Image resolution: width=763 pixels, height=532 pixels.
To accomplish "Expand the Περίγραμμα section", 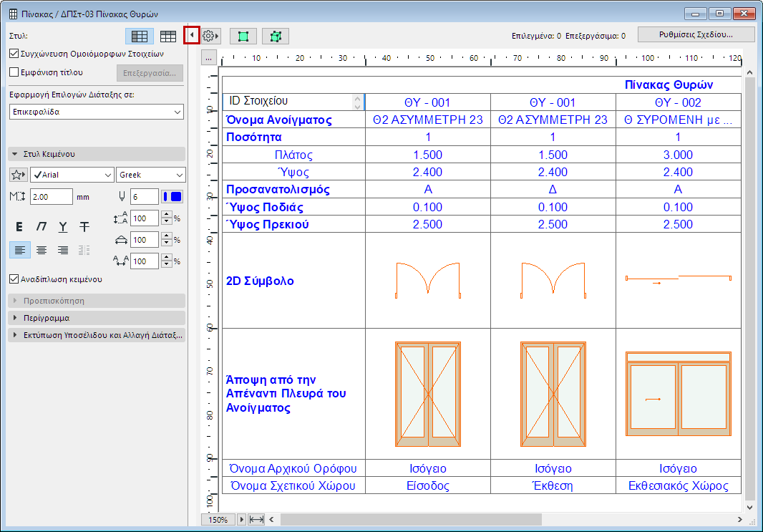I will pyautogui.click(x=97, y=318).
